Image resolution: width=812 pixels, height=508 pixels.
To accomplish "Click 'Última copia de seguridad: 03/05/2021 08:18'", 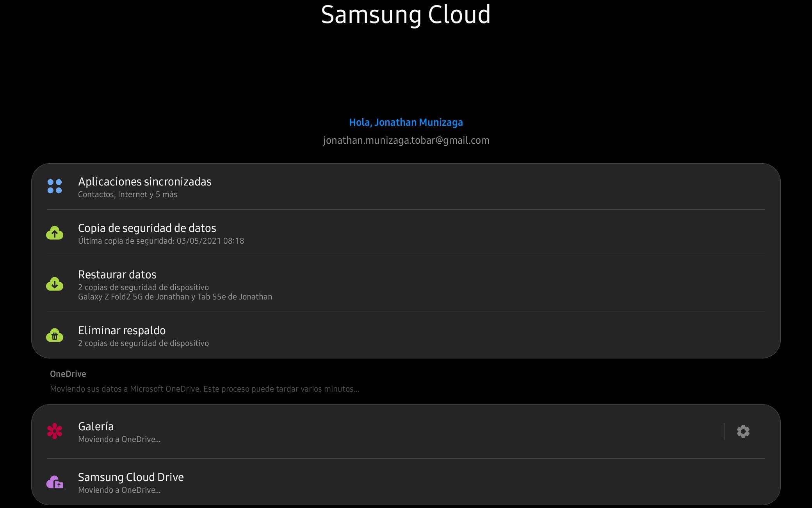I will pyautogui.click(x=161, y=241).
